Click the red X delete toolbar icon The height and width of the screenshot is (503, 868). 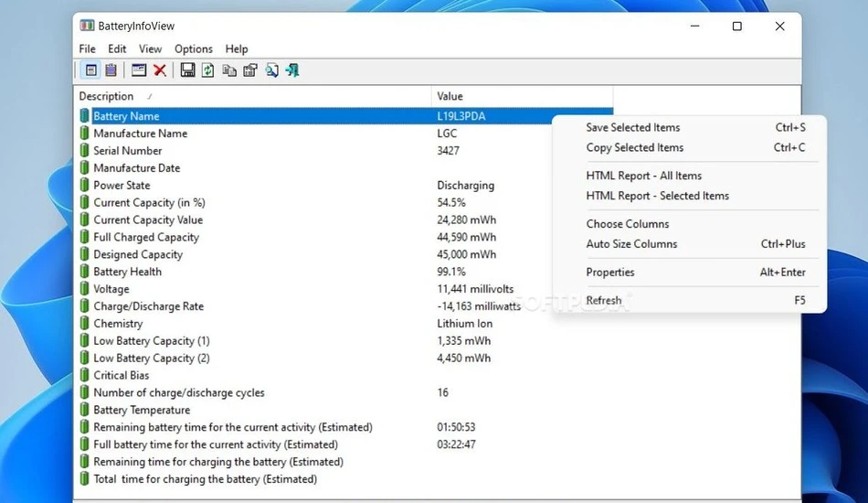pyautogui.click(x=160, y=70)
